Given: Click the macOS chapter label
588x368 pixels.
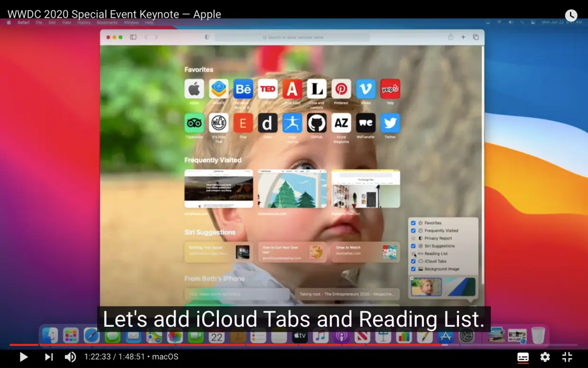Looking at the screenshot, I should [x=165, y=357].
